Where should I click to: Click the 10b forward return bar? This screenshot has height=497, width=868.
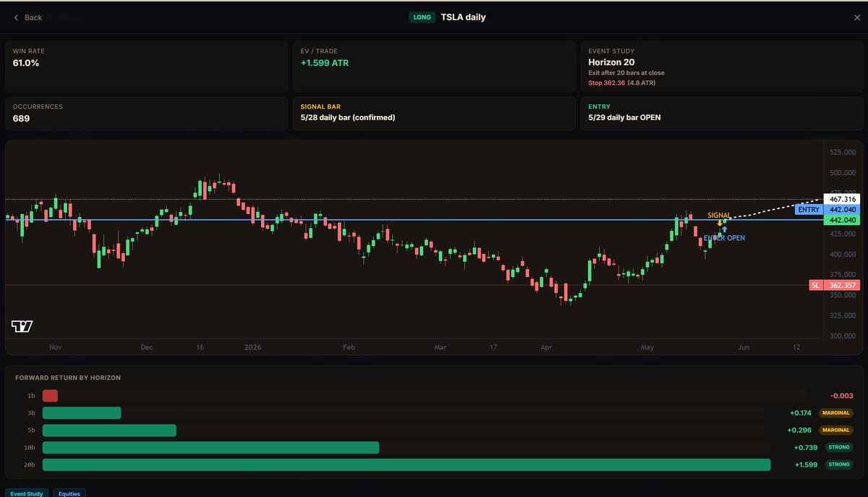(210, 448)
